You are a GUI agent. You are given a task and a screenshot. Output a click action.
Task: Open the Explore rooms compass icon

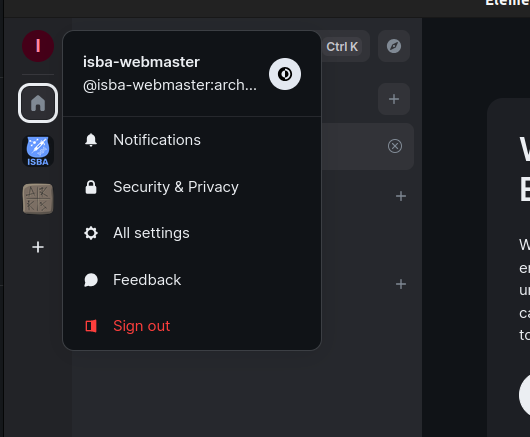pyautogui.click(x=394, y=46)
